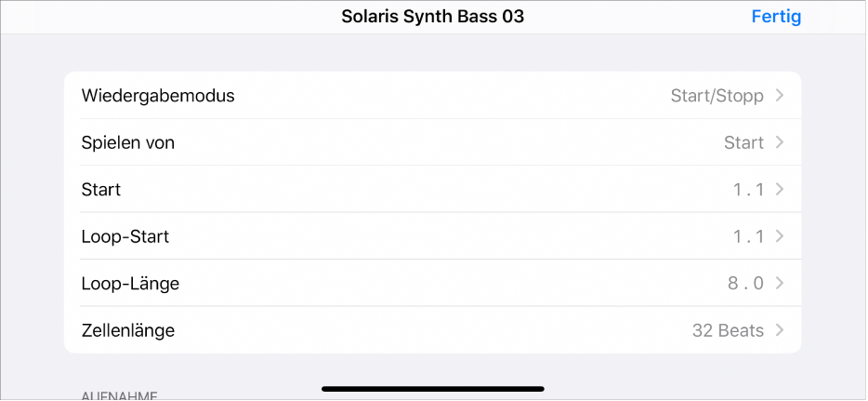Expand the Zellenlänge chevron arrow
Image resolution: width=868 pixels, height=401 pixels.
780,330
